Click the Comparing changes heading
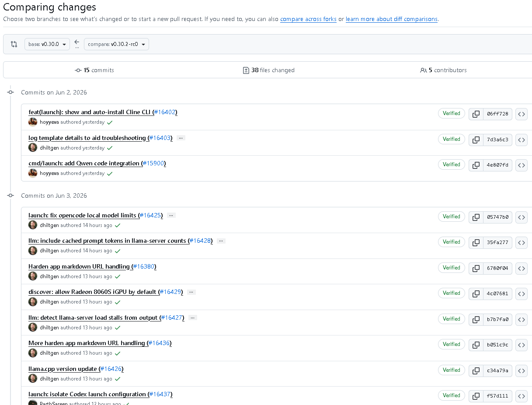The image size is (532, 405). pyautogui.click(x=49, y=7)
